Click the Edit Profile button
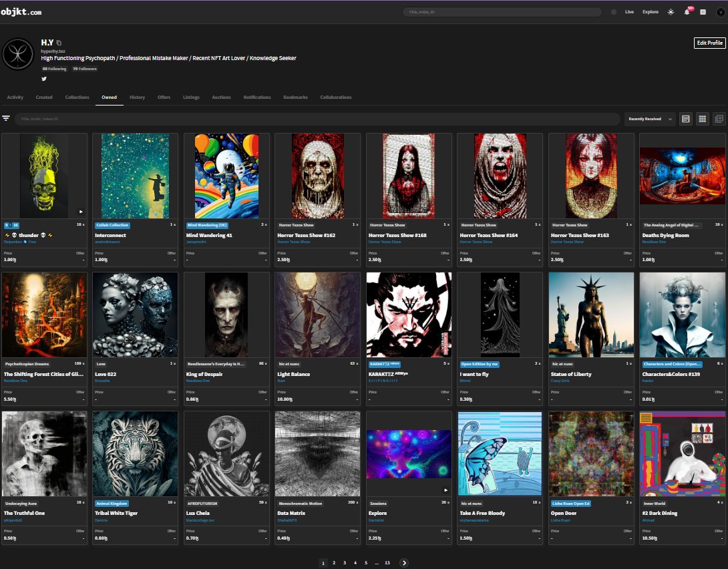This screenshot has height=569, width=728. coord(709,43)
